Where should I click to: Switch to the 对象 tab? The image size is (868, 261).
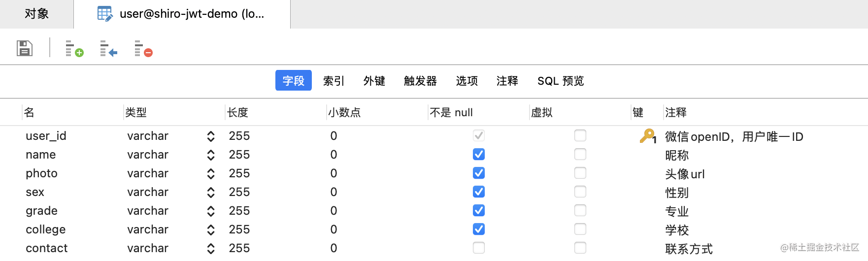[36, 14]
